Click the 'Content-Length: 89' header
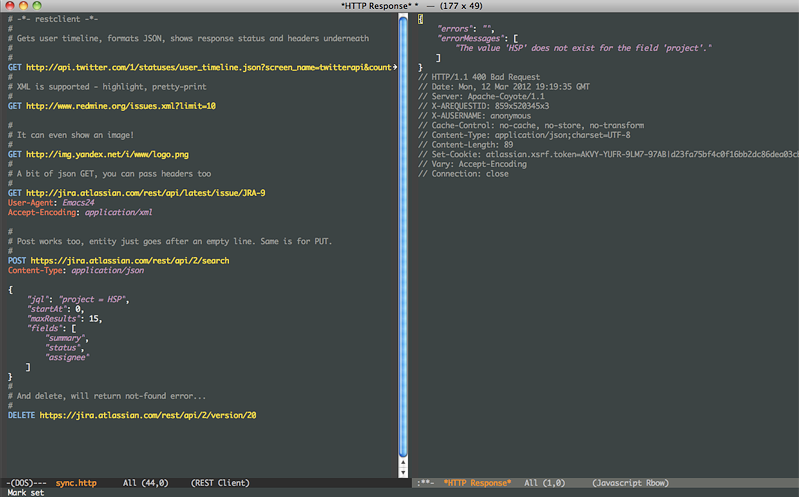 tap(466, 145)
